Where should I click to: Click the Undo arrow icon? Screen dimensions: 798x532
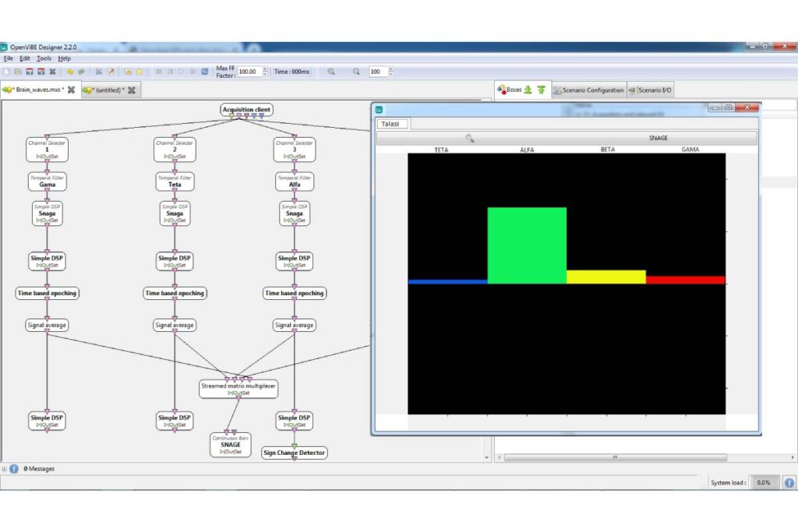pyautogui.click(x=70, y=72)
